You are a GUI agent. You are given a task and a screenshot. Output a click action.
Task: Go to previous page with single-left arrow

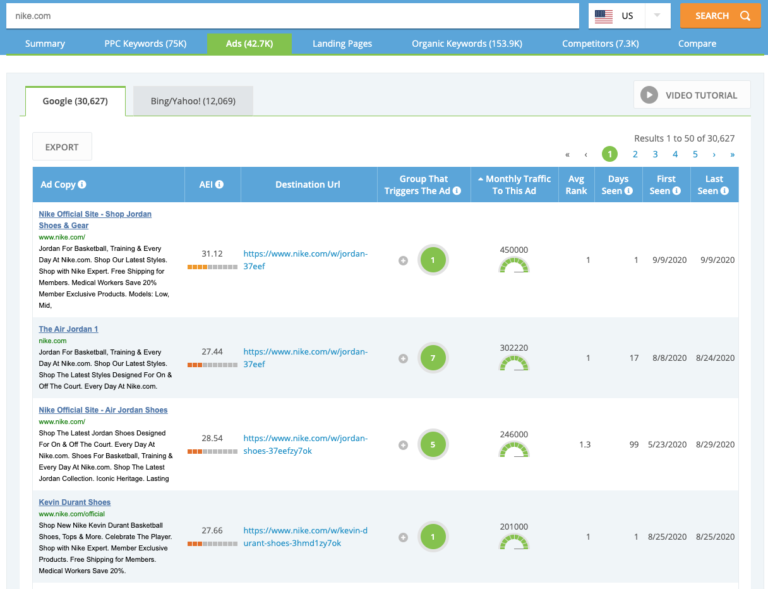(x=586, y=155)
